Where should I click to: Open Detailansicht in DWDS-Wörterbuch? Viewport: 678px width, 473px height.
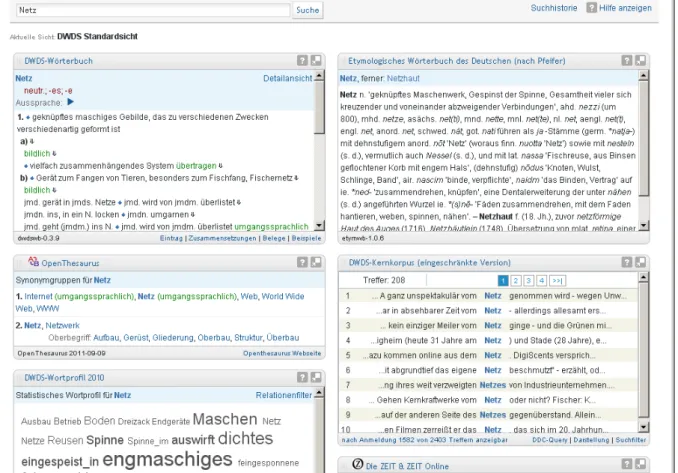click(288, 78)
